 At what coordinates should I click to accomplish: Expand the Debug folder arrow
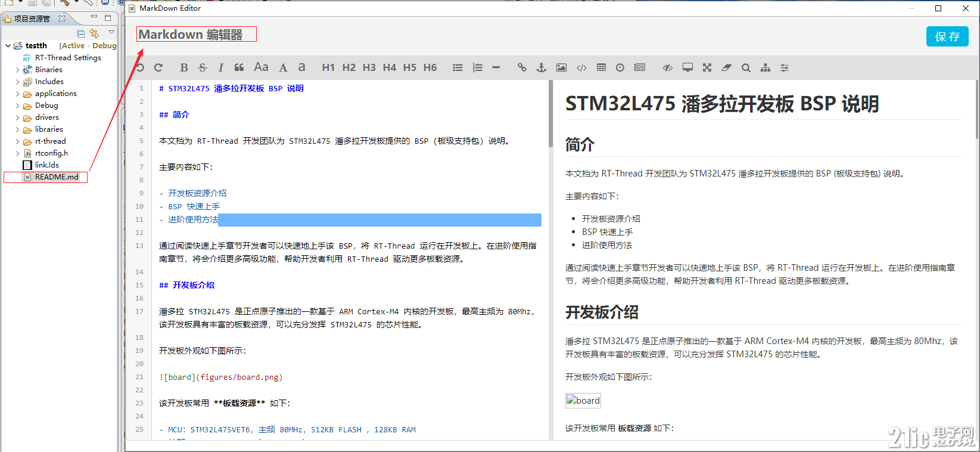tap(17, 106)
